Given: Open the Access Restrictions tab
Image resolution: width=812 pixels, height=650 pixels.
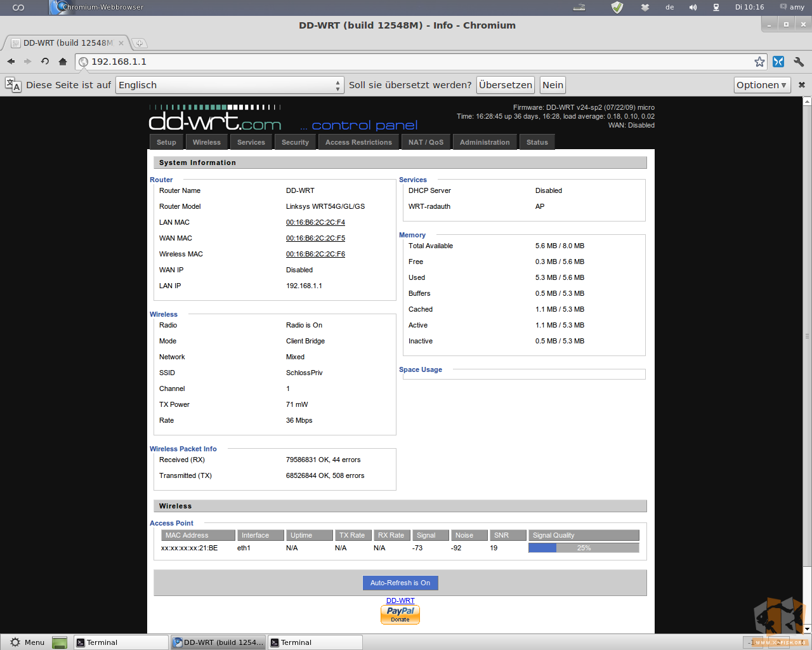Looking at the screenshot, I should (x=358, y=142).
